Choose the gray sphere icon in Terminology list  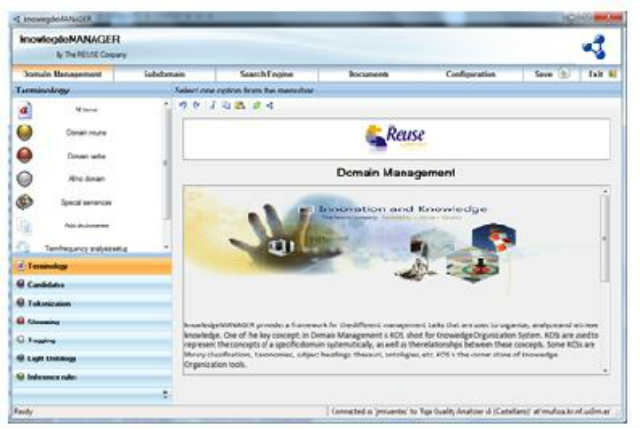[x=24, y=179]
